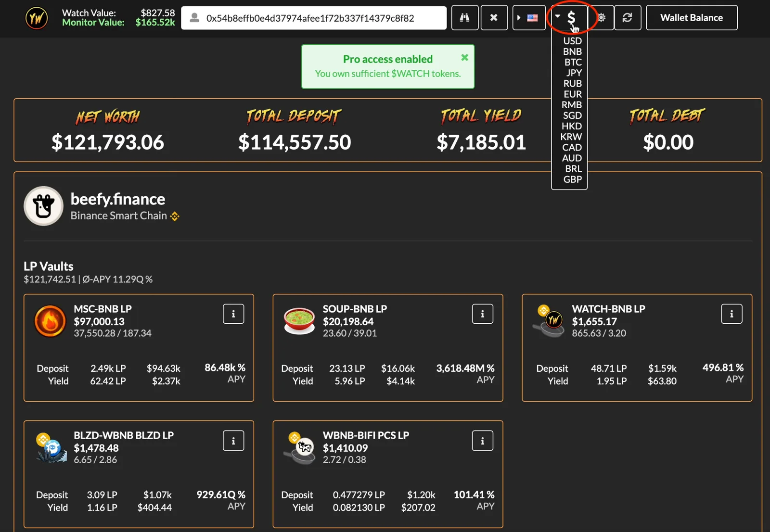The image size is (770, 532).
Task: Click the YieldWatch logo icon
Action: coord(37,18)
